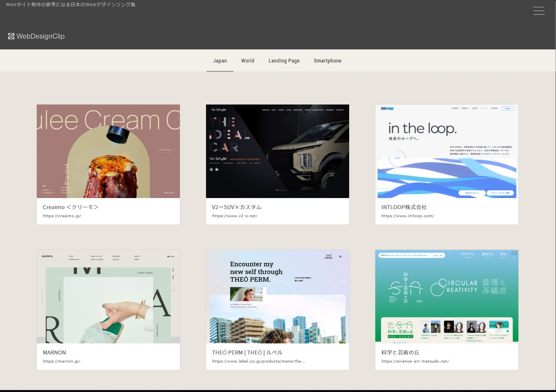The height and width of the screenshot is (392, 556).
Task: Open the Landing Page tab
Action: tap(284, 61)
